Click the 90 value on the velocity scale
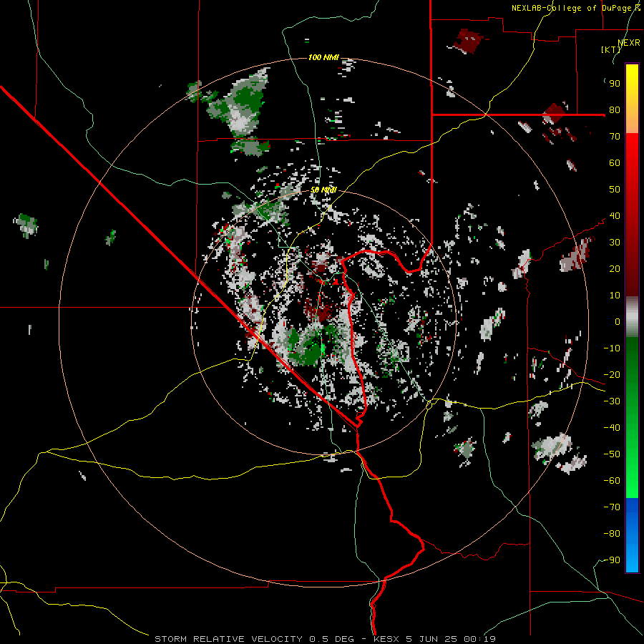 (615, 84)
